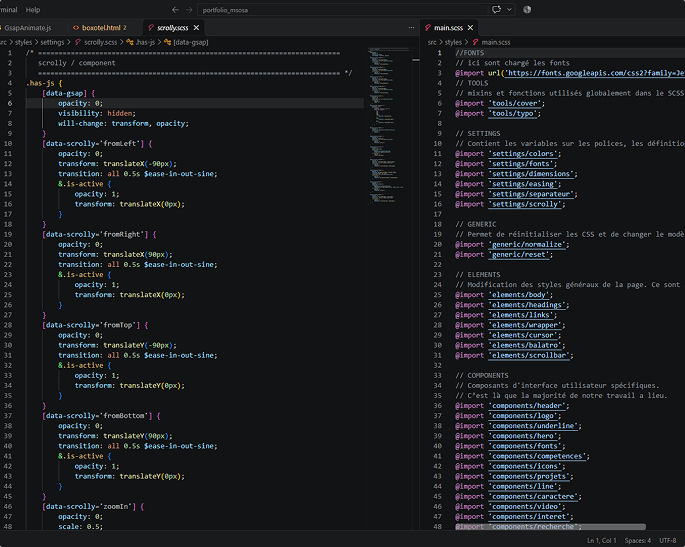685x547 pixels.
Task: Click the HTML icon on boxotel.html tab
Action: tap(76, 28)
